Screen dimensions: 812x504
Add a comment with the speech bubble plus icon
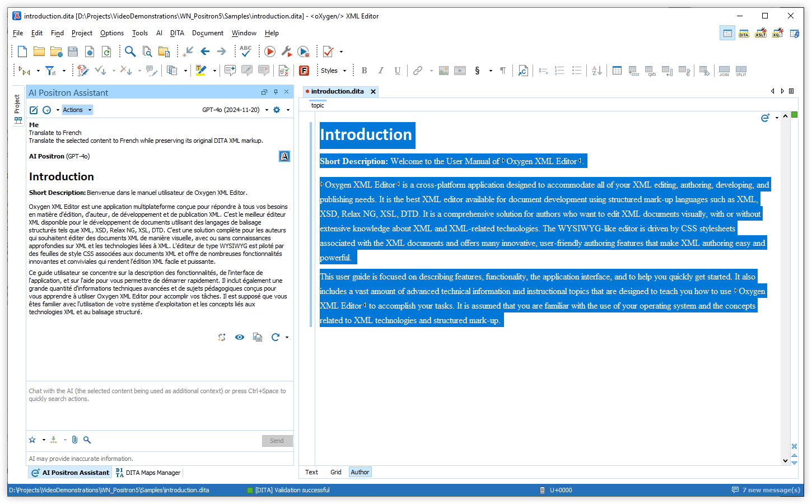pyautogui.click(x=230, y=71)
